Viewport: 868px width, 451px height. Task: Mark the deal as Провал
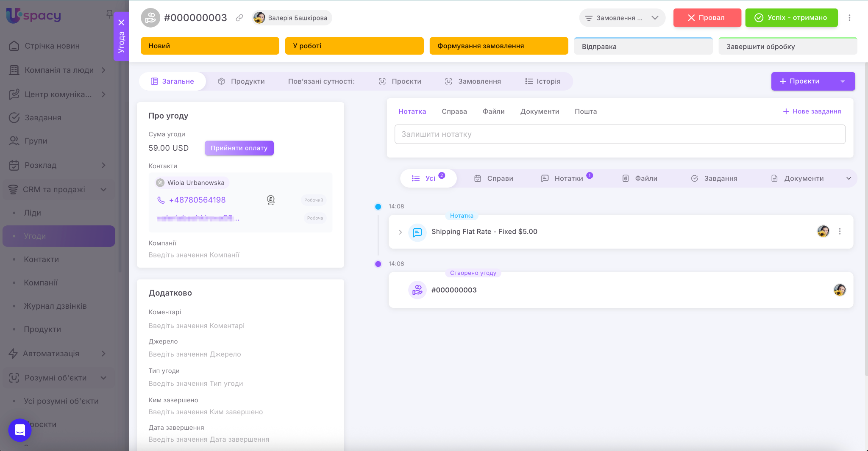pyautogui.click(x=707, y=18)
